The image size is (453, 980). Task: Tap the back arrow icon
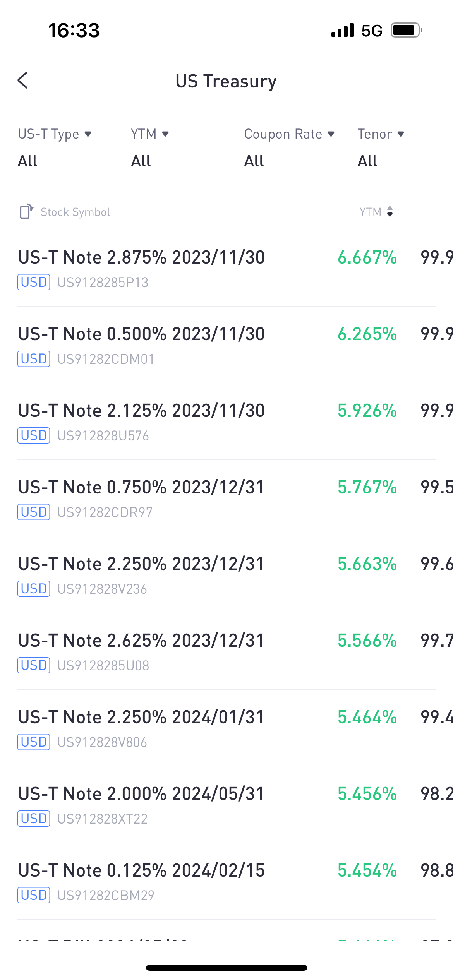pos(23,81)
